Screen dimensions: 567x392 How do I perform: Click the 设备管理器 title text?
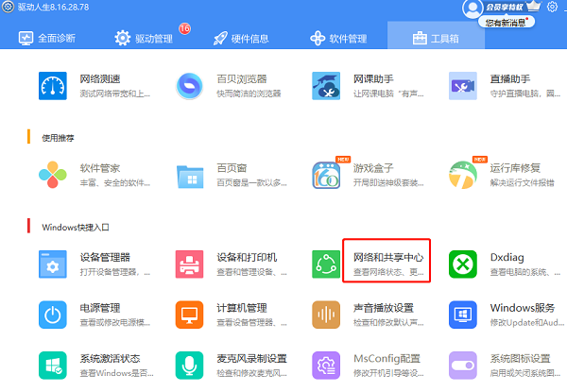105,257
